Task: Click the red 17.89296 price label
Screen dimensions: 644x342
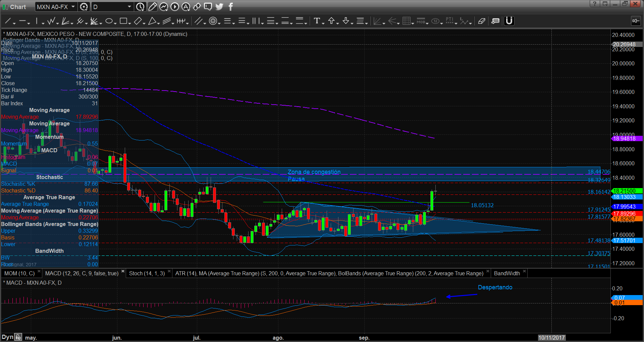Action: coord(627,214)
